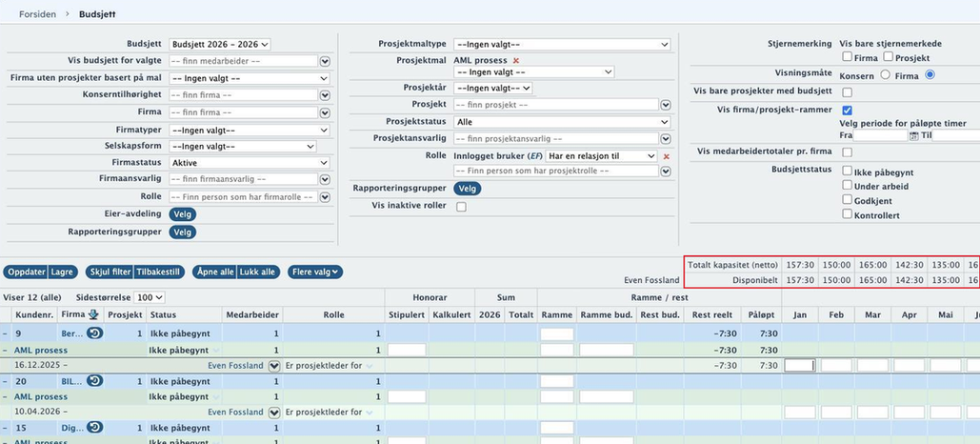Open the Konserntilhørighet lookup arrow
The width and height of the screenshot is (980, 444).
click(325, 95)
